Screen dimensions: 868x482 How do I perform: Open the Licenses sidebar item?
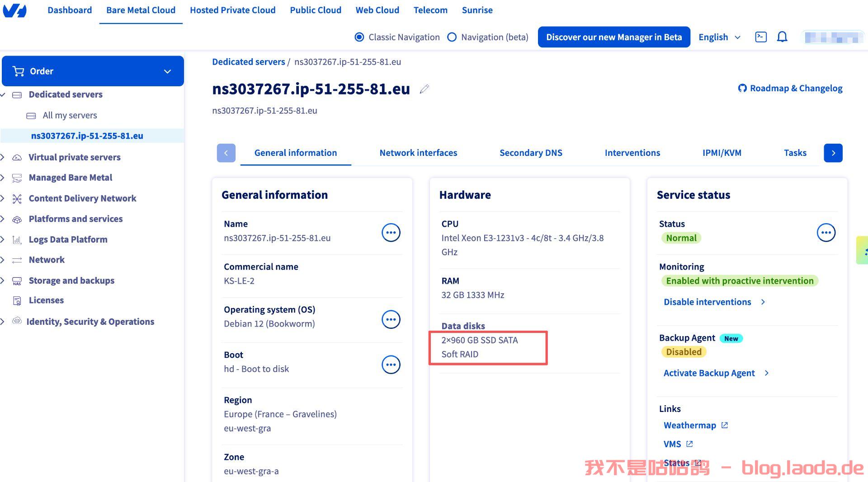coord(46,300)
